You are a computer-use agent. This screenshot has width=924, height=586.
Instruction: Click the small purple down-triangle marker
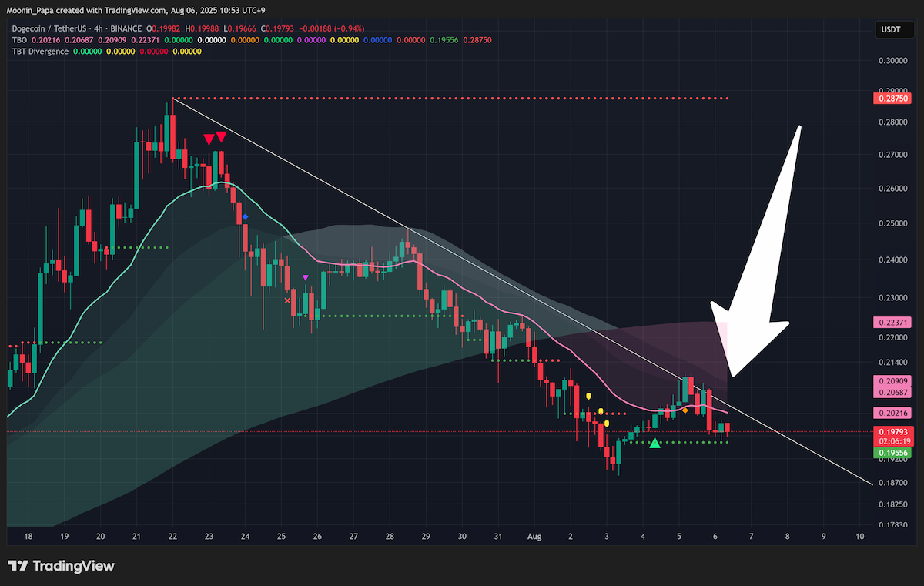306,277
